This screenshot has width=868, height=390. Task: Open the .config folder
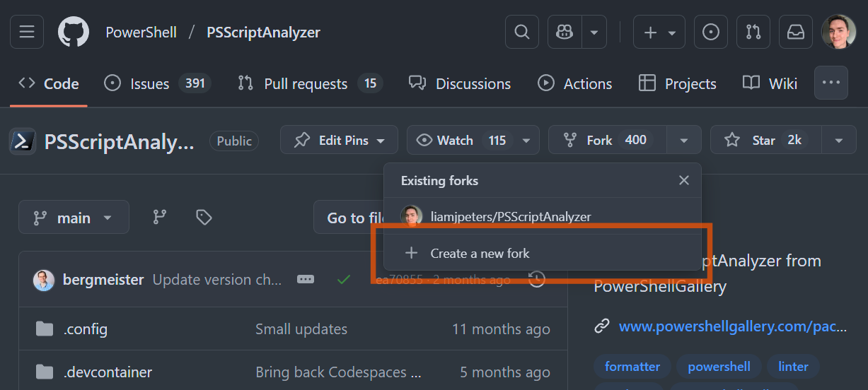click(x=86, y=329)
